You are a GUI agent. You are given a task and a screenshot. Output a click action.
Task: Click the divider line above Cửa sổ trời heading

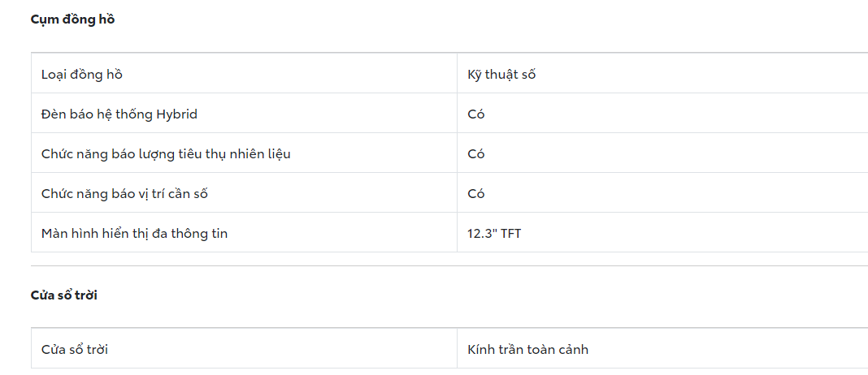pyautogui.click(x=449, y=265)
